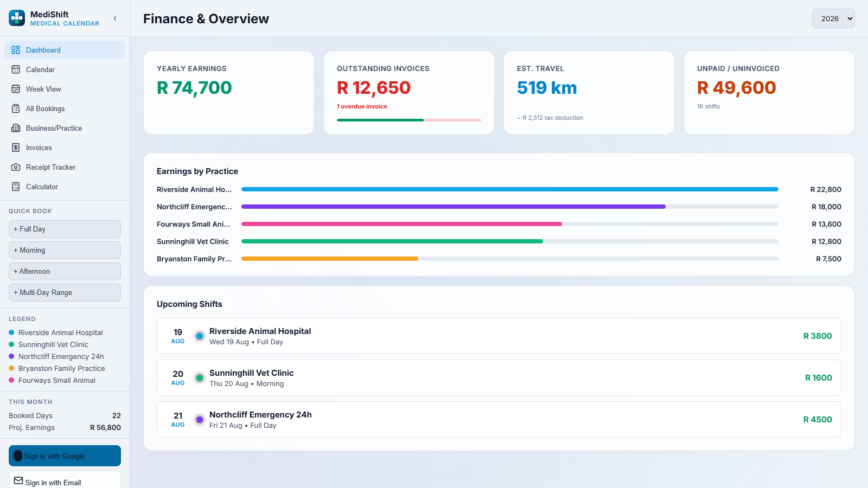Viewport: 868px width, 488px height.
Task: Click '~ R 2,512 tax deduction' text
Action: pyautogui.click(x=550, y=118)
